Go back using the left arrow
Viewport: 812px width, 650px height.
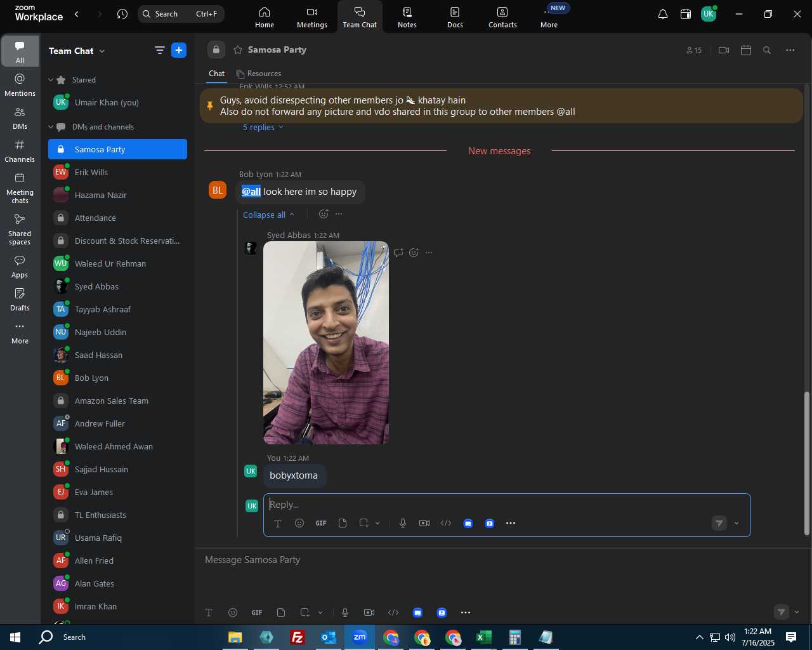tap(77, 14)
